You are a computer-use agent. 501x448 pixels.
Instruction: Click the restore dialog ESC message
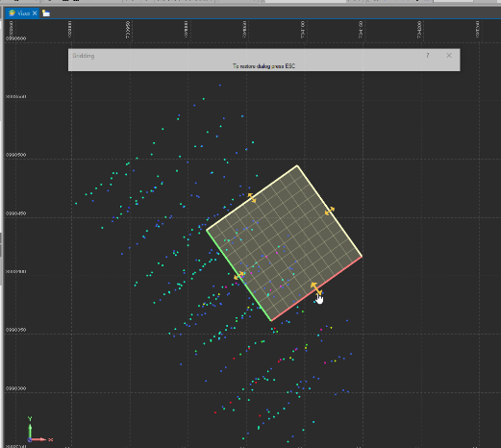pos(263,66)
